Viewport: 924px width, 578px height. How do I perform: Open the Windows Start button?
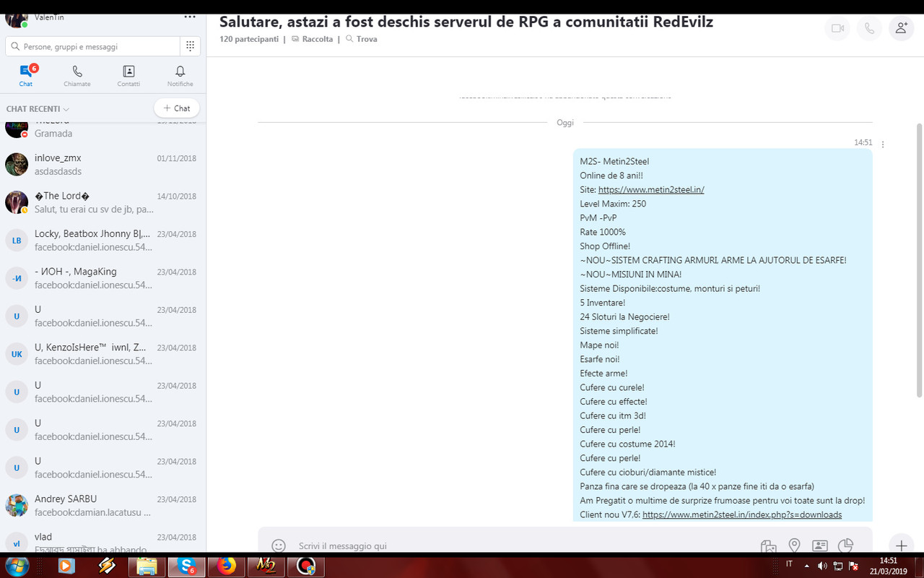[16, 566]
